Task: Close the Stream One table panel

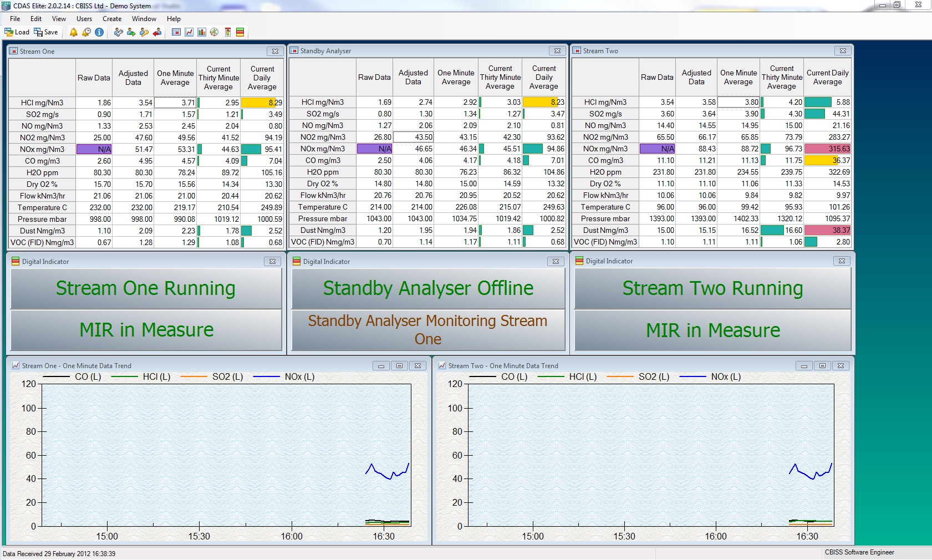Action: (275, 51)
